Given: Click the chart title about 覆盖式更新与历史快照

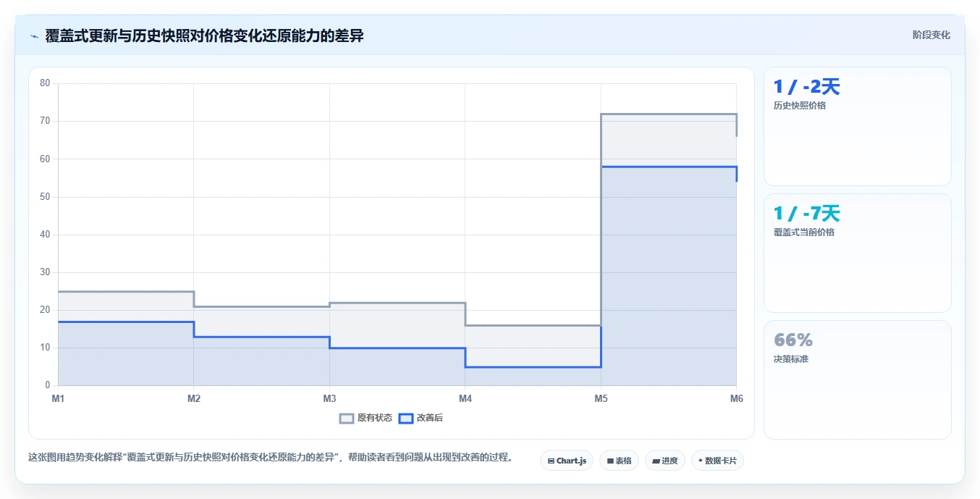Looking at the screenshot, I should point(205,36).
